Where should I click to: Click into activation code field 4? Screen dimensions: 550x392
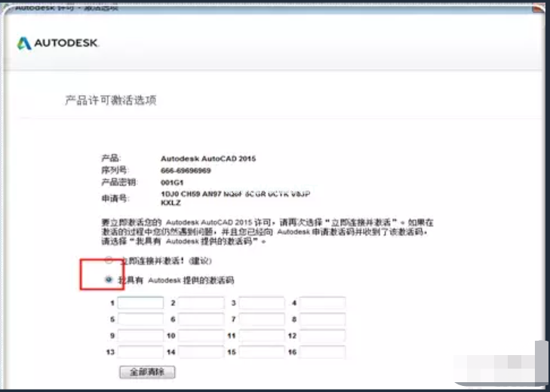[x=322, y=303]
